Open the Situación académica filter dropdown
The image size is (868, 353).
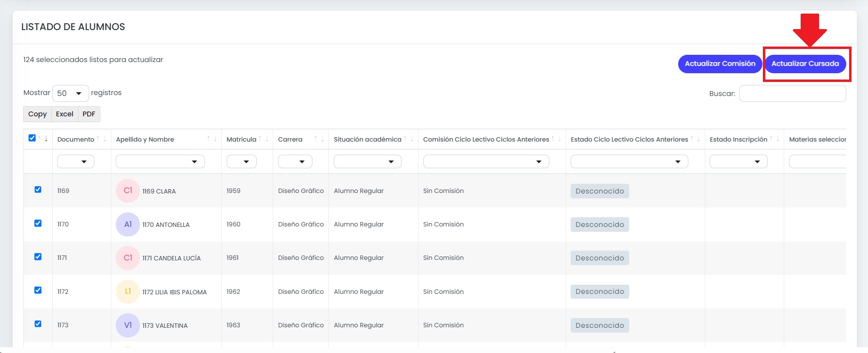point(368,161)
